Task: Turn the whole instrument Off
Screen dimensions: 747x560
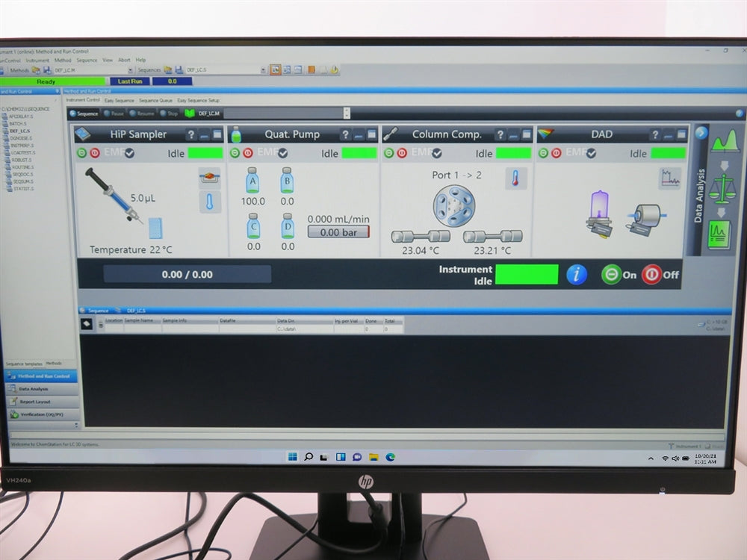Action: 660,275
